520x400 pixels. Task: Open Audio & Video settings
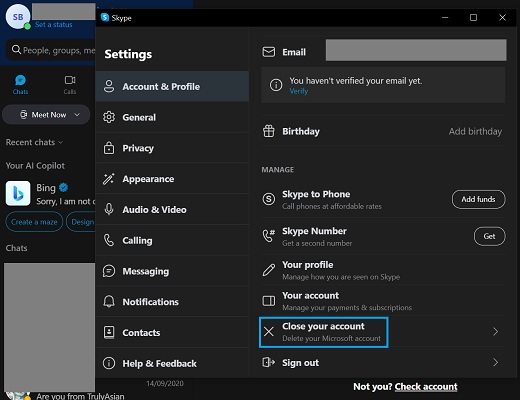(x=172, y=209)
